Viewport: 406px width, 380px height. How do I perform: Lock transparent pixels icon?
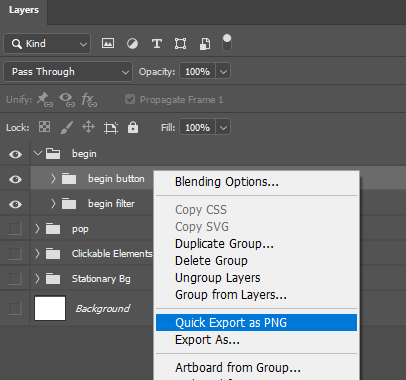45,127
